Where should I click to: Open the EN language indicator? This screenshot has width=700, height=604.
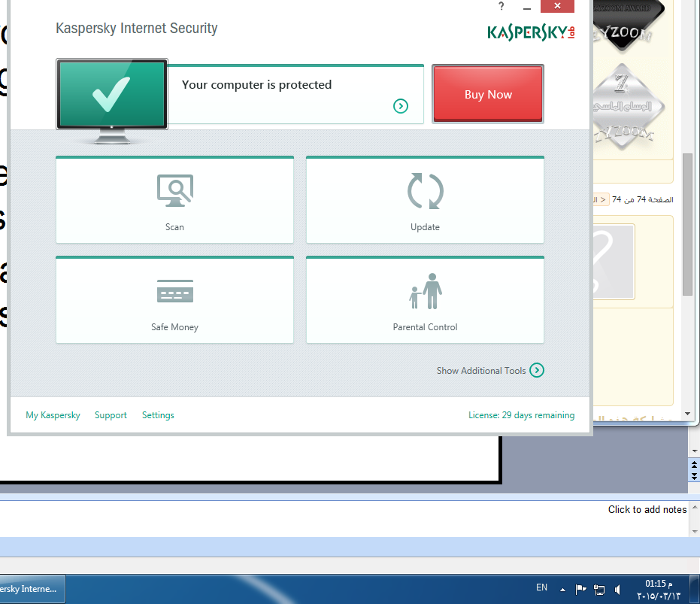(x=541, y=587)
